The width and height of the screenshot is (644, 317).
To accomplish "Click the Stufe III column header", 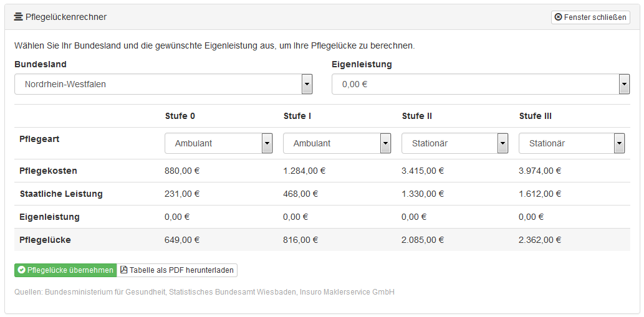I will pyautogui.click(x=535, y=116).
